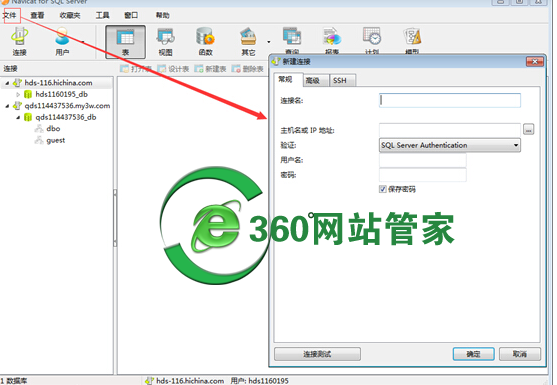Image resolution: width=557 pixels, height=385 pixels.
Task: Open the 其它 others toolbar icon
Action: pyautogui.click(x=248, y=42)
